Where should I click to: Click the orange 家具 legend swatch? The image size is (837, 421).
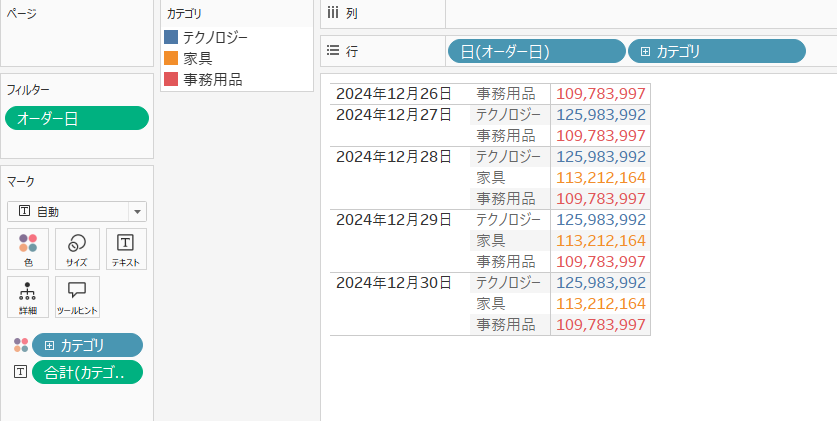(170, 58)
